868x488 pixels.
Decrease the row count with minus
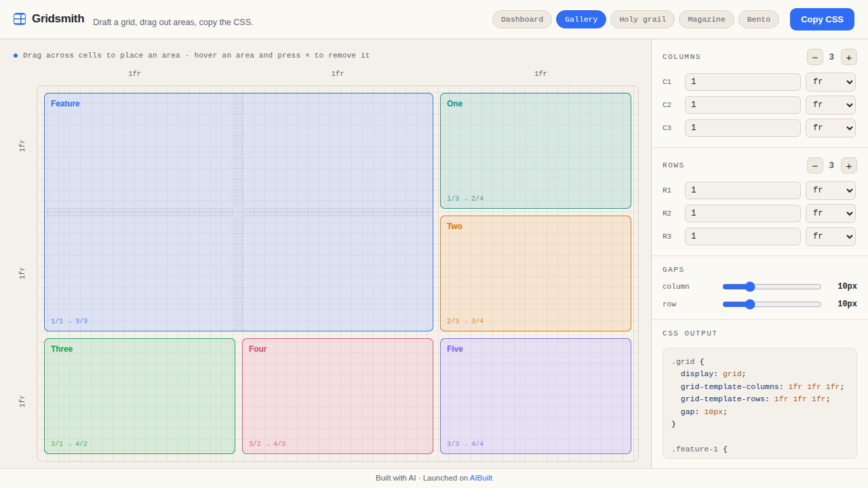[x=815, y=165]
